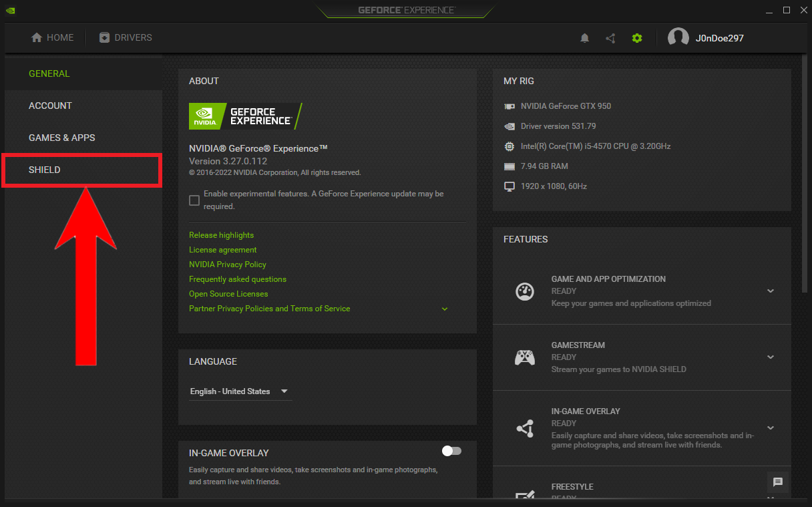The image size is (812, 507).
Task: Enable experimental features checkbox
Action: [194, 200]
